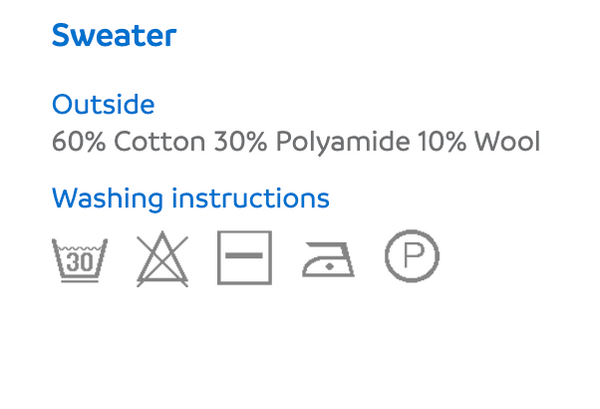Click the 10% text before Wool
This screenshot has width=600, height=409.
pos(442,142)
